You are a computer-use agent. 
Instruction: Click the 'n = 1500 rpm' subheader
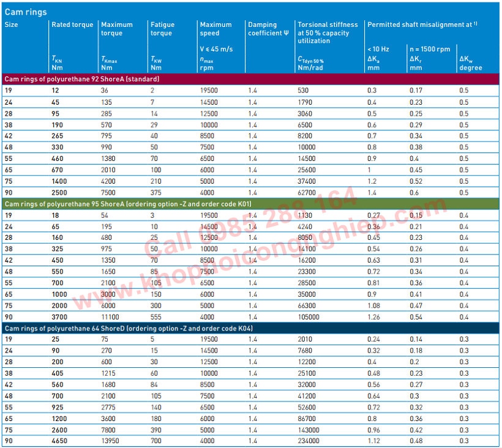point(430,49)
